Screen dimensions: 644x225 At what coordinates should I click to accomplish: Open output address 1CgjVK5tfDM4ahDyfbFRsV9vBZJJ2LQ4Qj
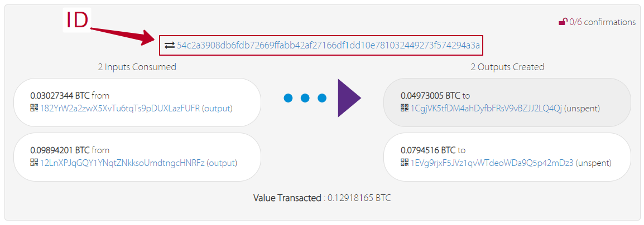486,108
